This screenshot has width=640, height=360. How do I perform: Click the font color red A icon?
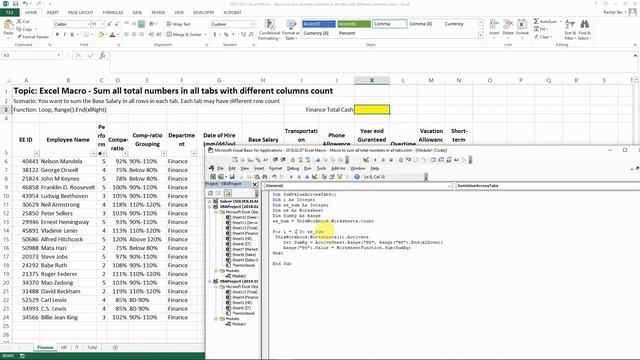tap(113, 35)
